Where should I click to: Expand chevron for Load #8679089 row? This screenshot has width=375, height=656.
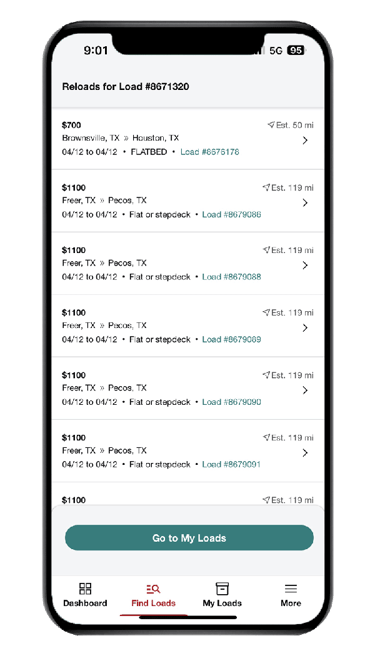point(306,328)
